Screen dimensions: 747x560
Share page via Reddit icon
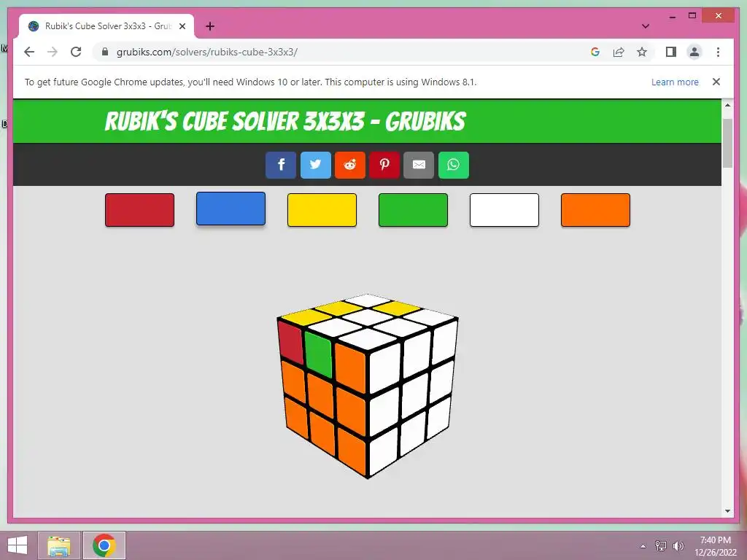pyautogui.click(x=350, y=165)
